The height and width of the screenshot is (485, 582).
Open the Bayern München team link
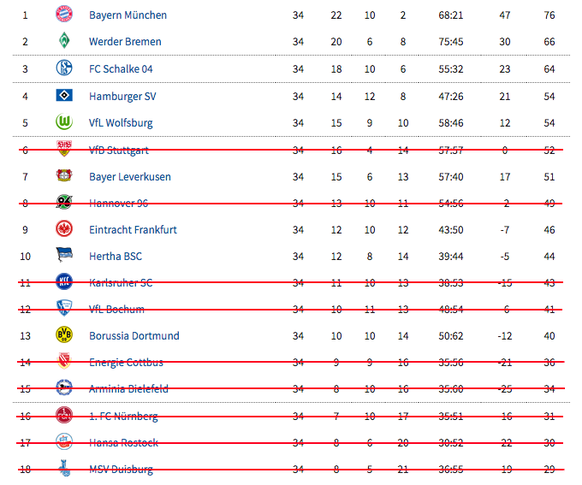pyautogui.click(x=128, y=15)
